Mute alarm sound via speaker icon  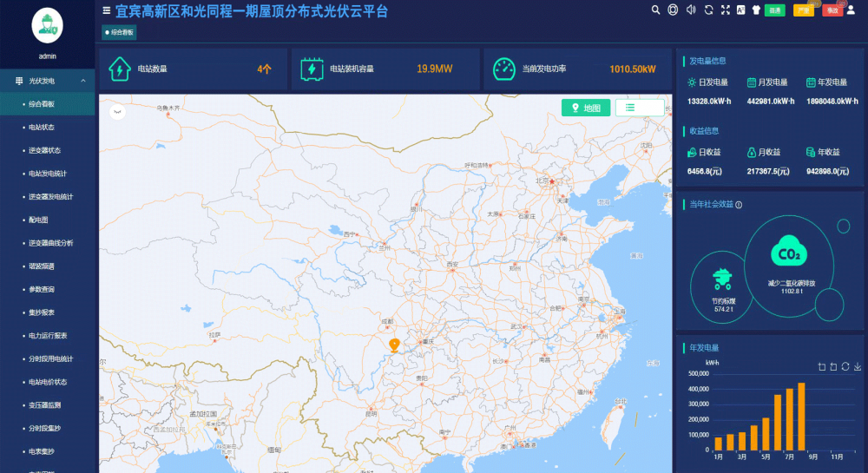coord(691,10)
